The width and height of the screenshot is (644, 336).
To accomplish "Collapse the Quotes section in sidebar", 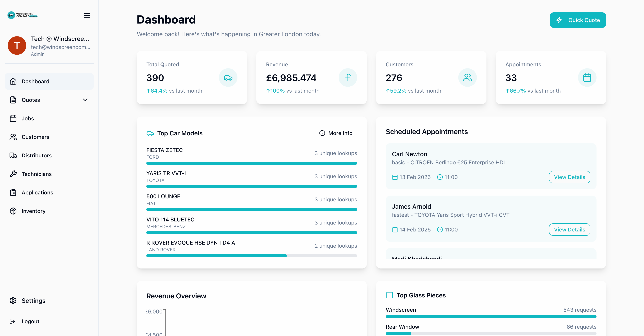I will point(85,100).
